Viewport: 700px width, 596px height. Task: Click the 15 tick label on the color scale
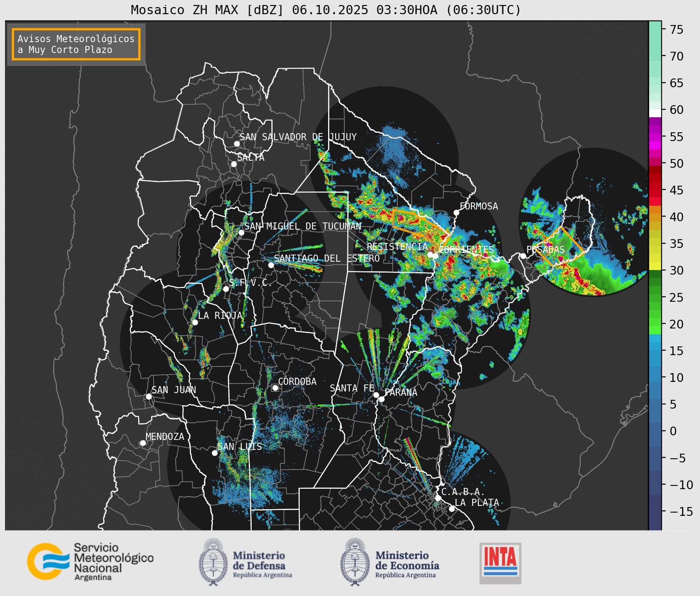[677, 351]
